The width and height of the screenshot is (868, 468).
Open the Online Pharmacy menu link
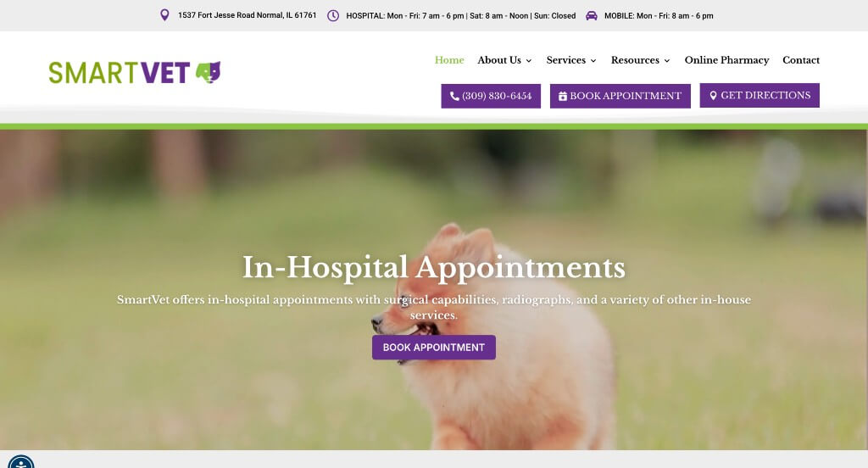click(x=726, y=60)
